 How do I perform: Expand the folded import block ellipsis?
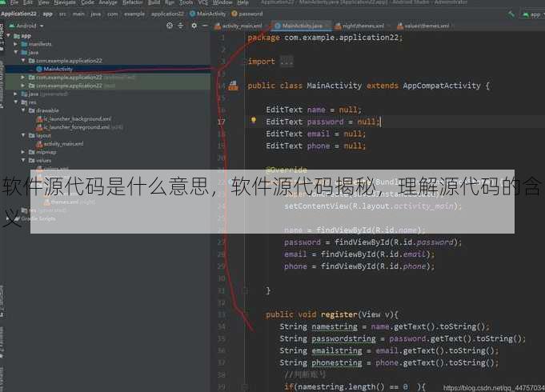(287, 62)
